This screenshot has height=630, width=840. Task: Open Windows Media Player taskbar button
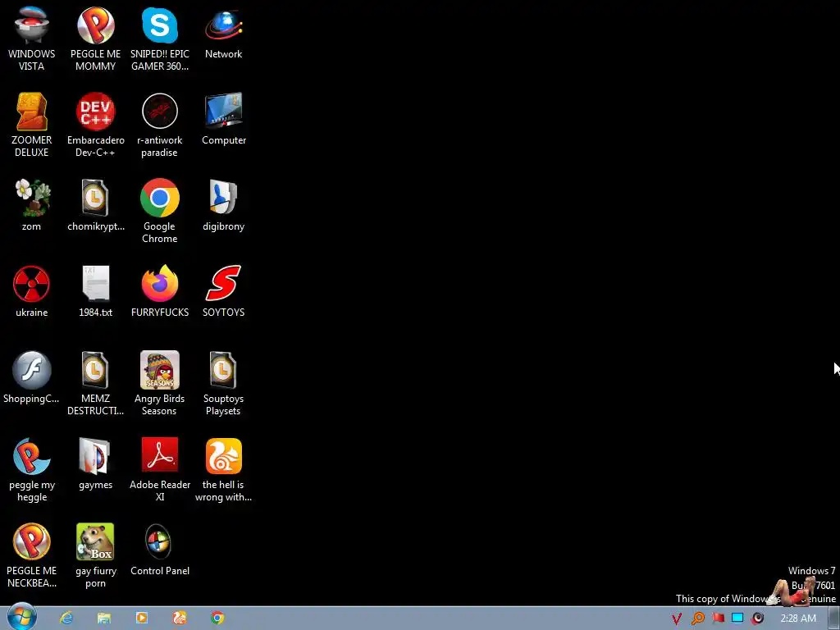pos(142,619)
